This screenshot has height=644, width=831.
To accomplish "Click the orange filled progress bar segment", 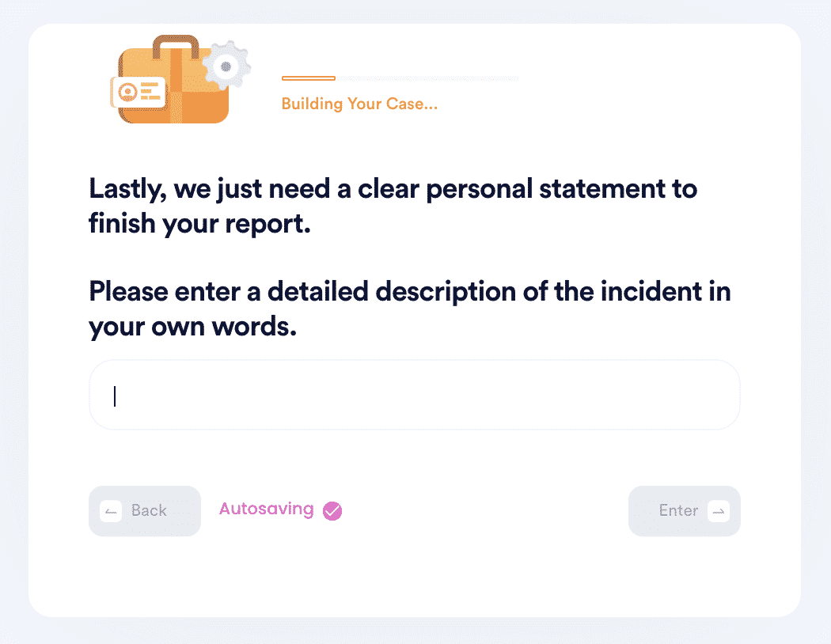I will (x=309, y=78).
